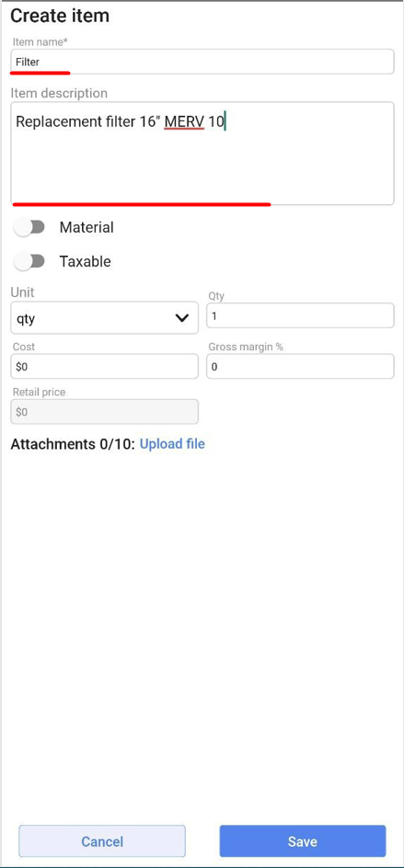Cancel the item creation
This screenshot has height=868, width=404.
click(x=102, y=841)
